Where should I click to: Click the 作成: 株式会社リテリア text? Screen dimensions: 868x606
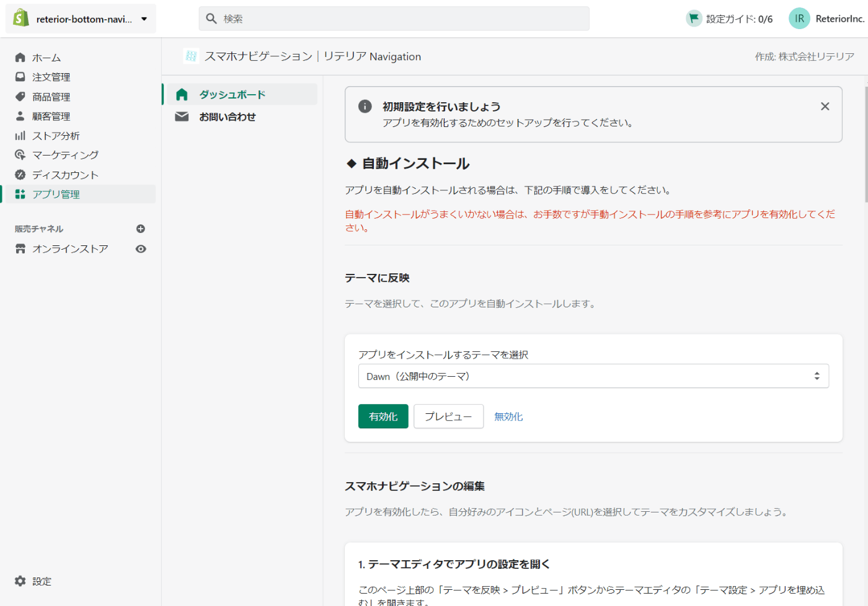(804, 56)
